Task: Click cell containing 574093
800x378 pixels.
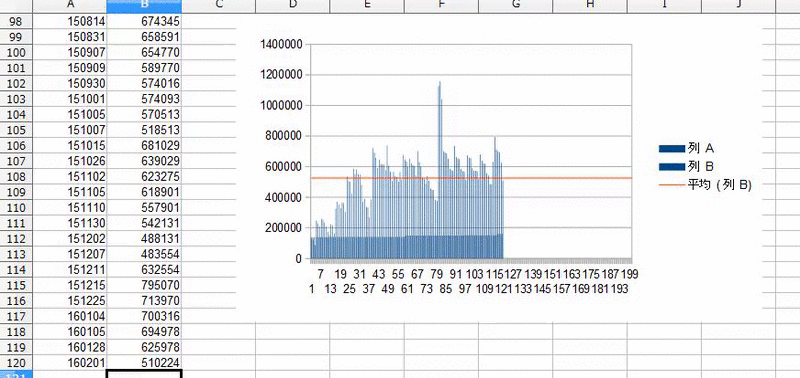Action: point(144,99)
